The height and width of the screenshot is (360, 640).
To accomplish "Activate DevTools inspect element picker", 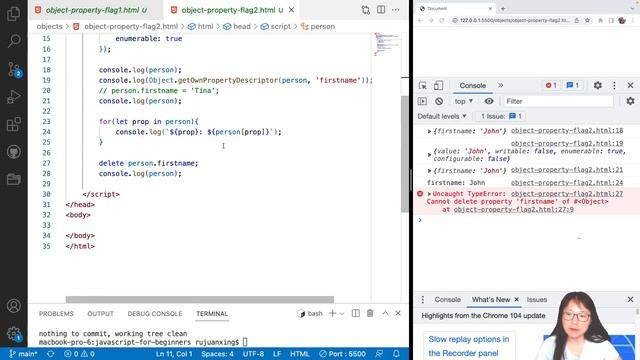I will 423,85.
